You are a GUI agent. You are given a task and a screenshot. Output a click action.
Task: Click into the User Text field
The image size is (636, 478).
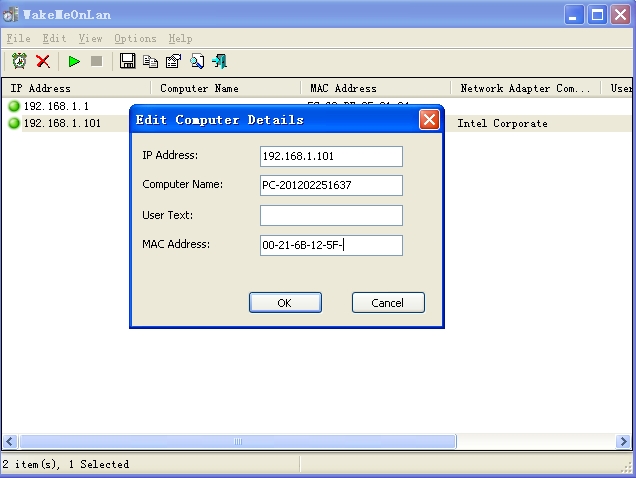(331, 216)
